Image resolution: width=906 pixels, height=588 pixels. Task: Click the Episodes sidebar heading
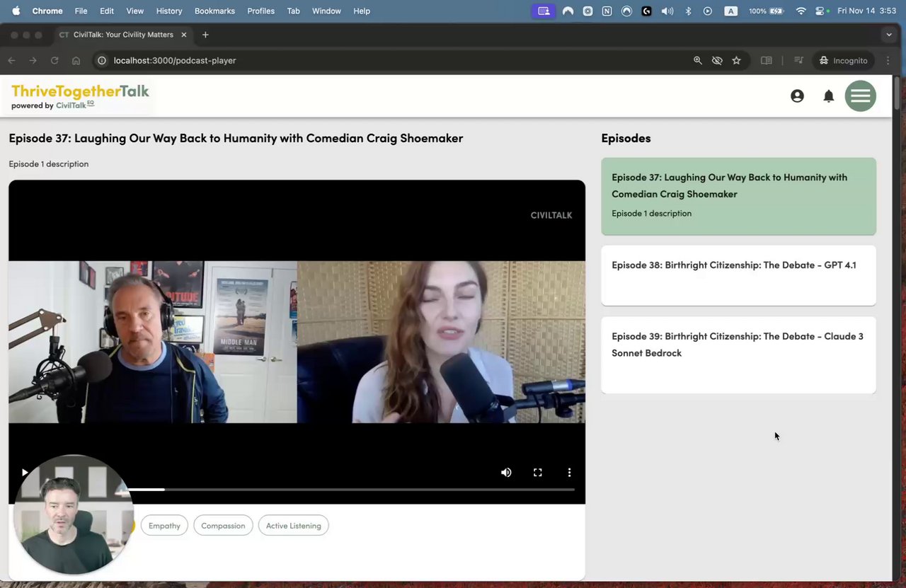[626, 138]
